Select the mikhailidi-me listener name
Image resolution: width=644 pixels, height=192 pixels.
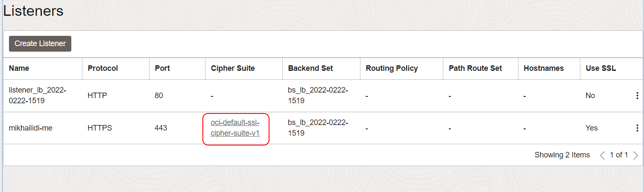31,128
